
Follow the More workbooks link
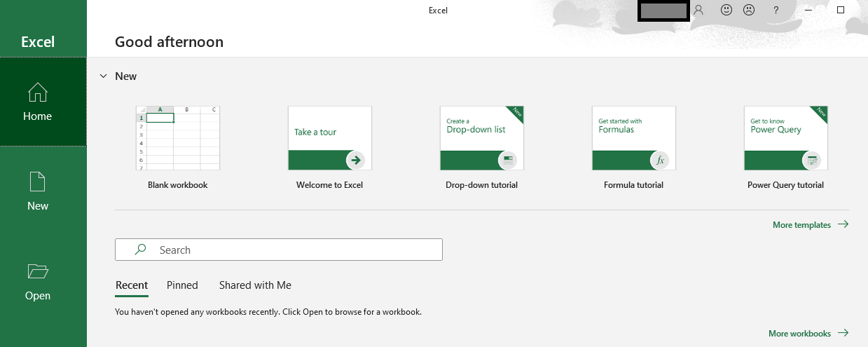[x=808, y=334]
